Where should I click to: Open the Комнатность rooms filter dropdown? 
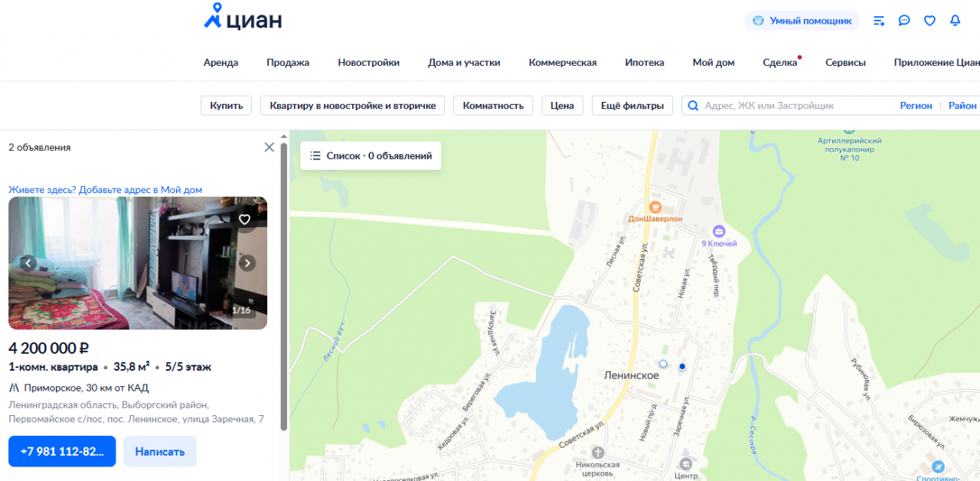492,106
